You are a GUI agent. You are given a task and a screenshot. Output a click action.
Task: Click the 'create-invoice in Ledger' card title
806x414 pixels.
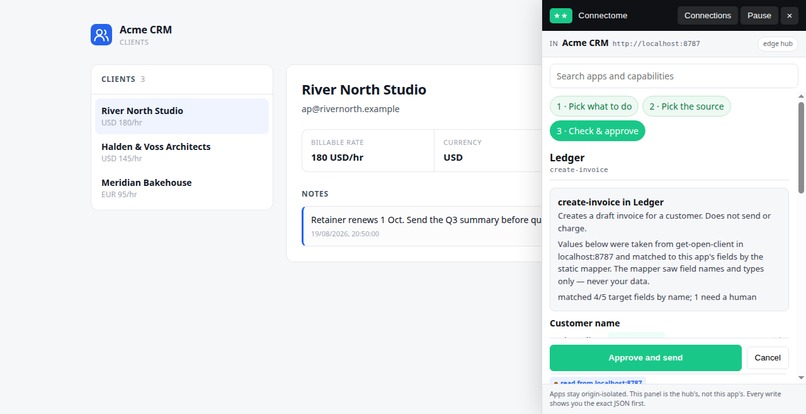click(x=611, y=202)
